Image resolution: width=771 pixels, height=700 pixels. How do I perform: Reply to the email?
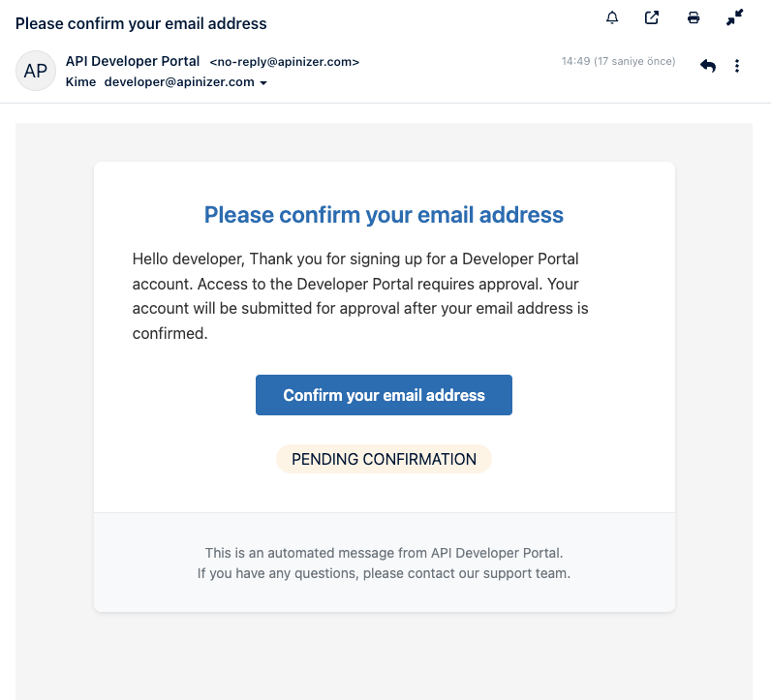708,66
